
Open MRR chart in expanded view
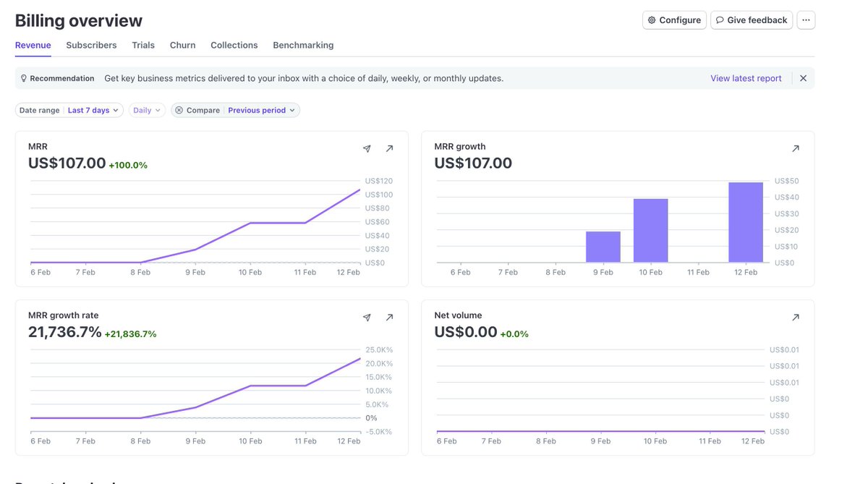(389, 148)
